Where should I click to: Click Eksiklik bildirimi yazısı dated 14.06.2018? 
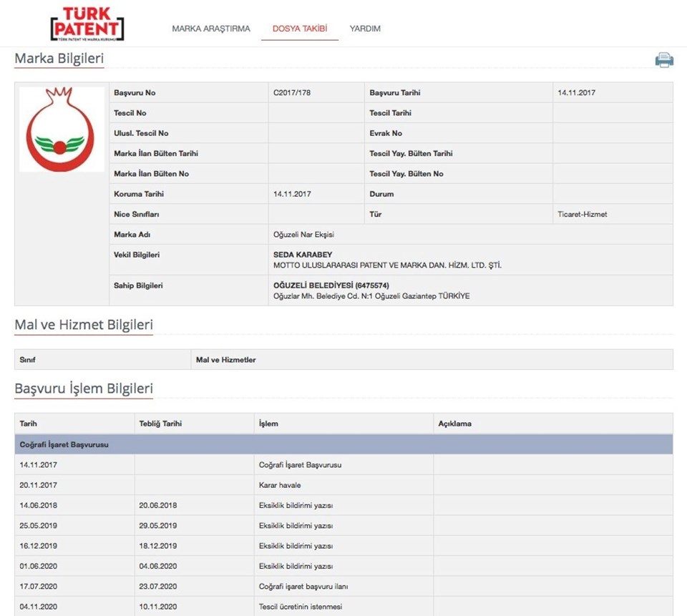pos(296,505)
